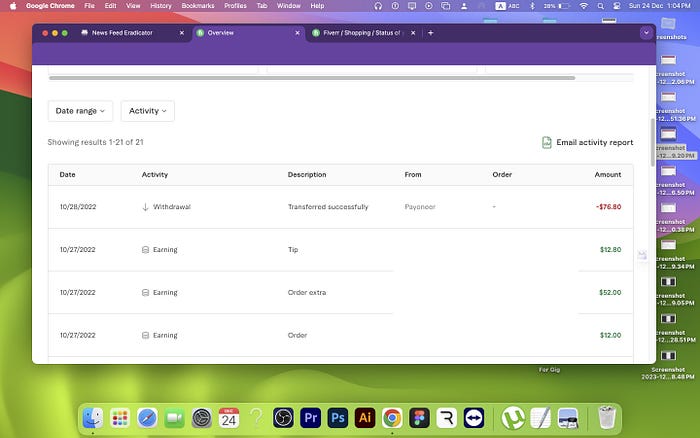This screenshot has width=700, height=438.
Task: Open the Trash in the dock
Action: pos(607,417)
